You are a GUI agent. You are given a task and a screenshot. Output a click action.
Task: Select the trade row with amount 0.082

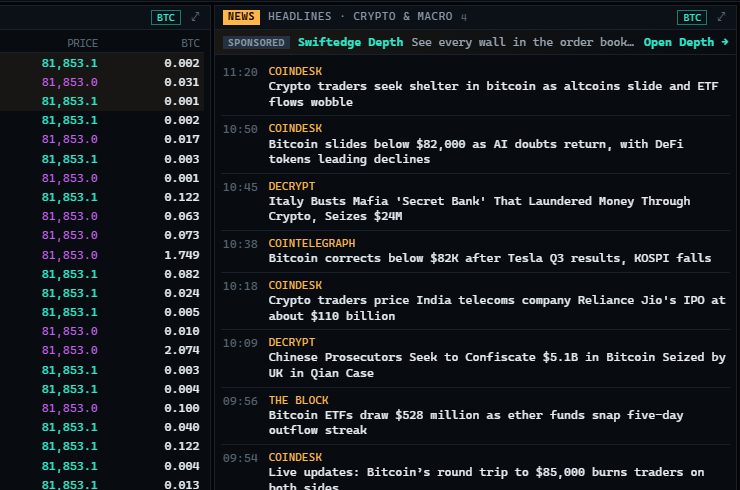(102, 274)
